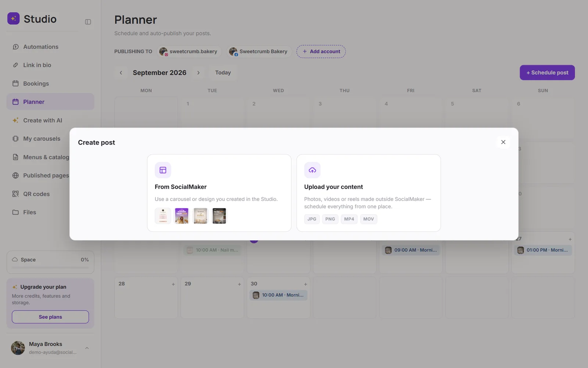Close the Create post dialog
588x368 pixels.
pos(503,142)
